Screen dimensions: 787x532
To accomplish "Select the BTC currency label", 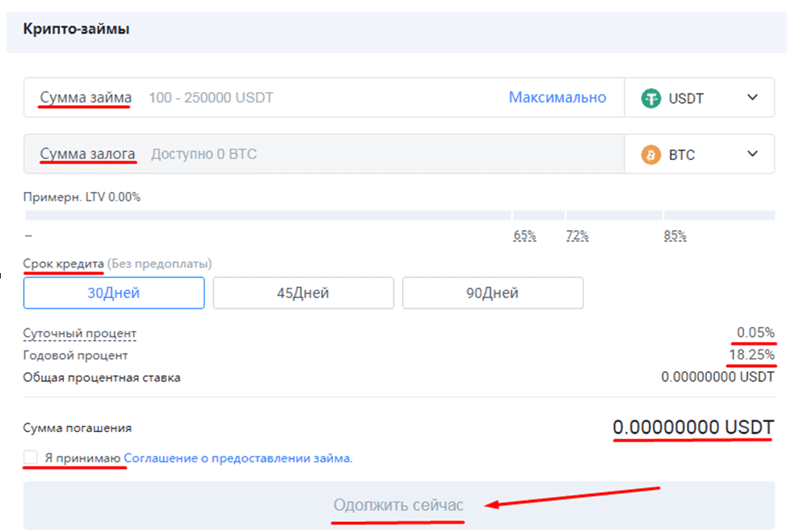I will pyautogui.click(x=682, y=154).
